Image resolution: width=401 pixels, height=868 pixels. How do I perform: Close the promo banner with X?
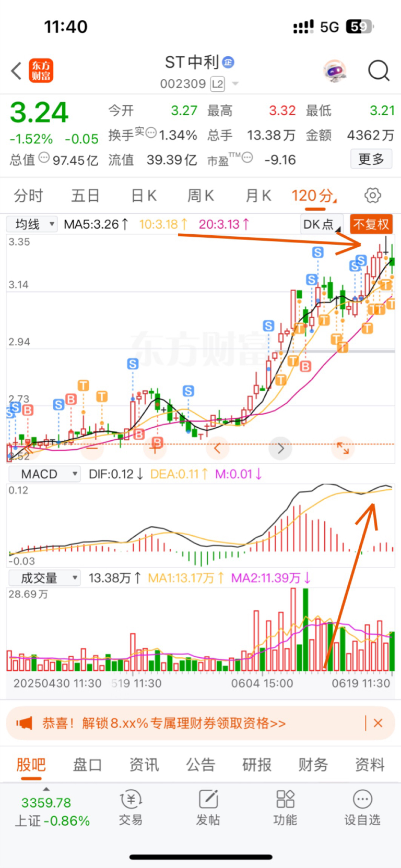tap(379, 723)
